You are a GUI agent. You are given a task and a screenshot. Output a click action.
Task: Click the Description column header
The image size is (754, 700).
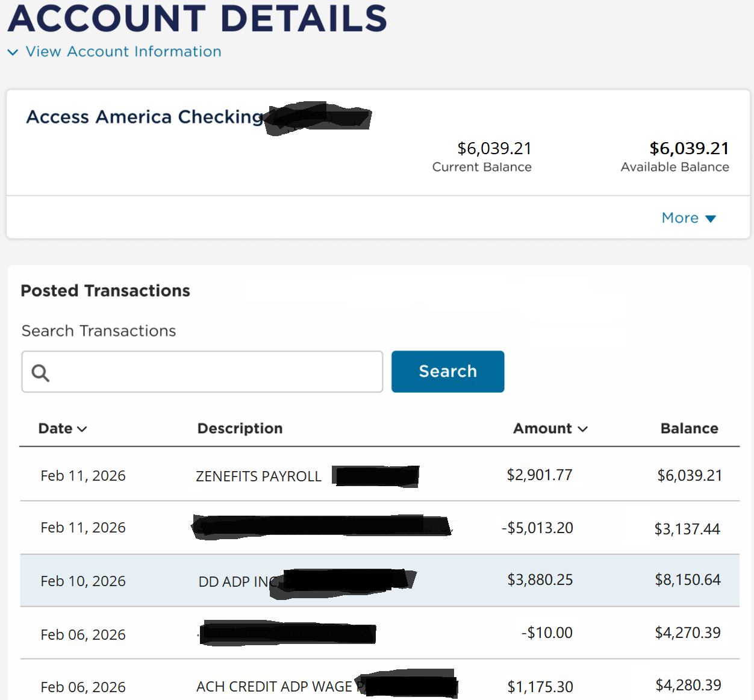point(240,428)
